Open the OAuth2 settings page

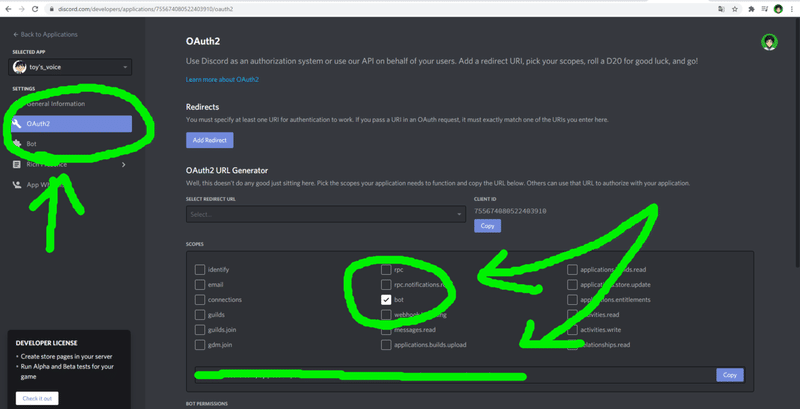[x=71, y=123]
